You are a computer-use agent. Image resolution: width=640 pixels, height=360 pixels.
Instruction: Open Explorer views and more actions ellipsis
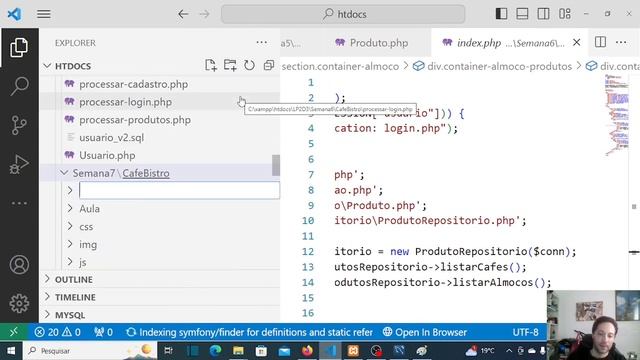point(262,42)
